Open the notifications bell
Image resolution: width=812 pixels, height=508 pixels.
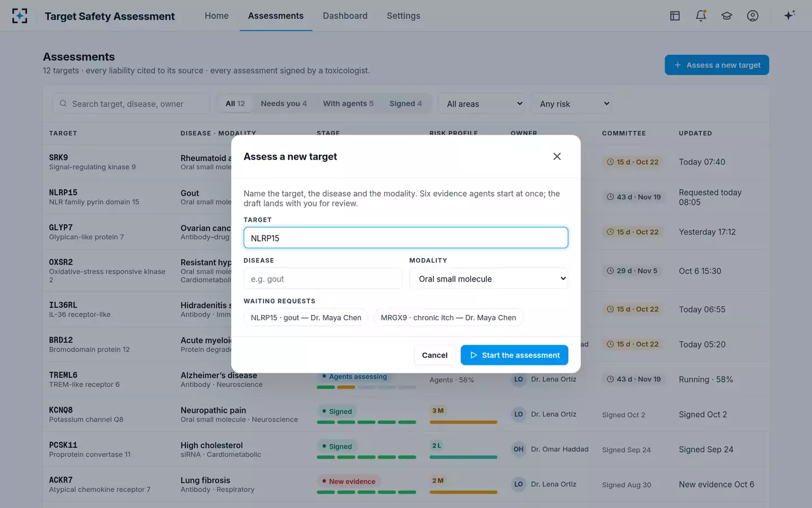tap(701, 16)
